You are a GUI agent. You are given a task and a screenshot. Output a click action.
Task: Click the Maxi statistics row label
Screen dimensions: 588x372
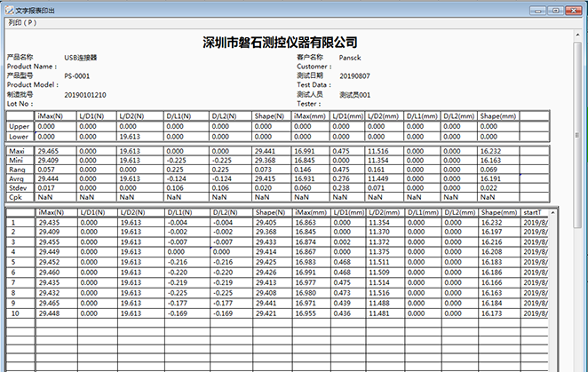click(x=20, y=152)
